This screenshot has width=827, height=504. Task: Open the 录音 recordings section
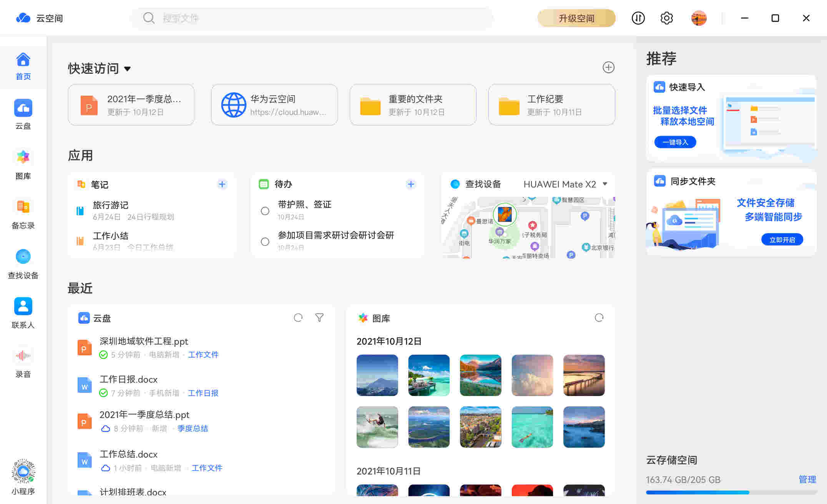[x=23, y=361]
